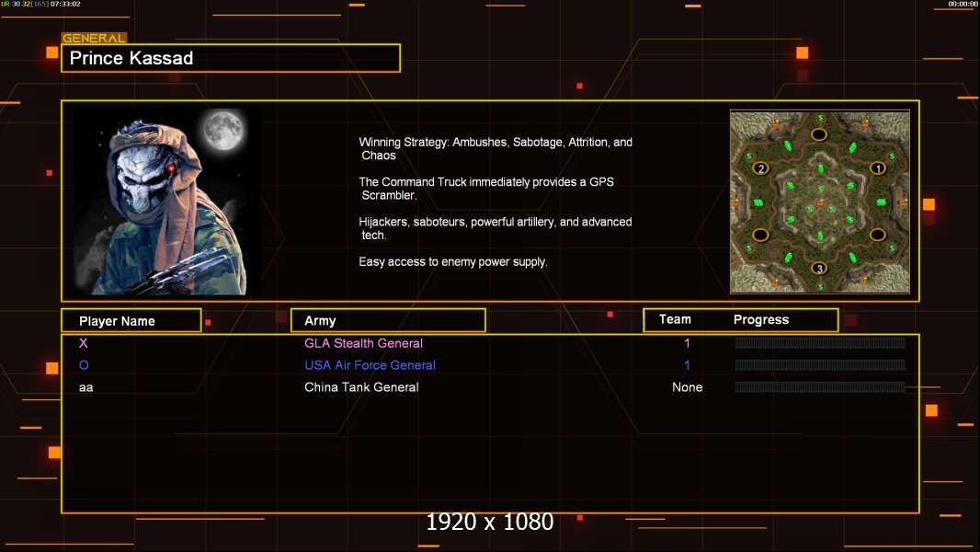Click the loading progress bar for X
The width and height of the screenshot is (980, 552).
pos(820,342)
